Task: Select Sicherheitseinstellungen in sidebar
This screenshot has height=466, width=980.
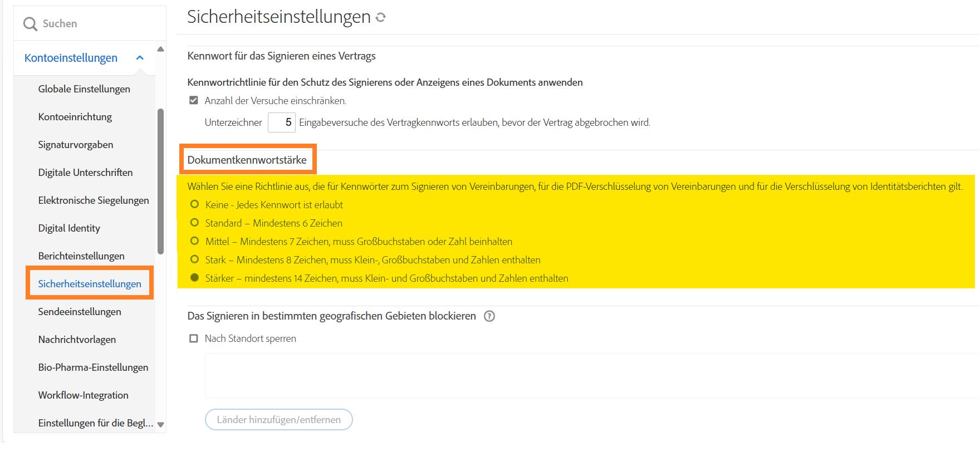Action: 90,284
